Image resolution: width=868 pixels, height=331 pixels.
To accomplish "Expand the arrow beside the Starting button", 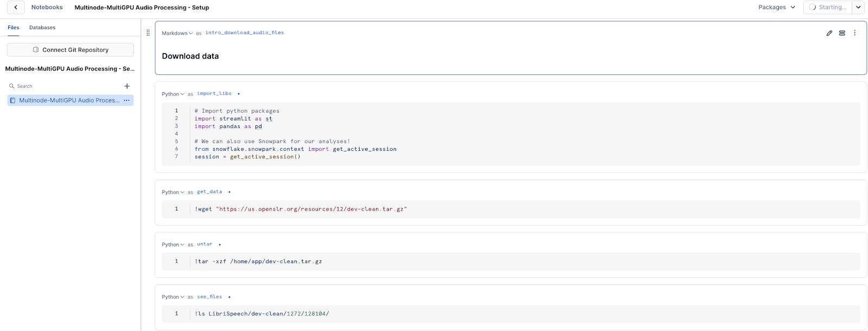I will (858, 7).
